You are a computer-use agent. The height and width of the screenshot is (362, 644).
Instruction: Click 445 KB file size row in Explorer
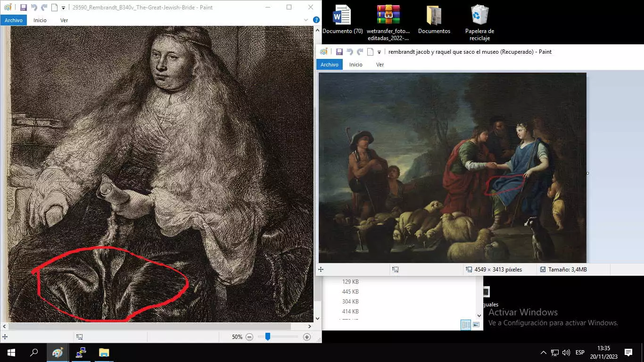[x=350, y=292]
